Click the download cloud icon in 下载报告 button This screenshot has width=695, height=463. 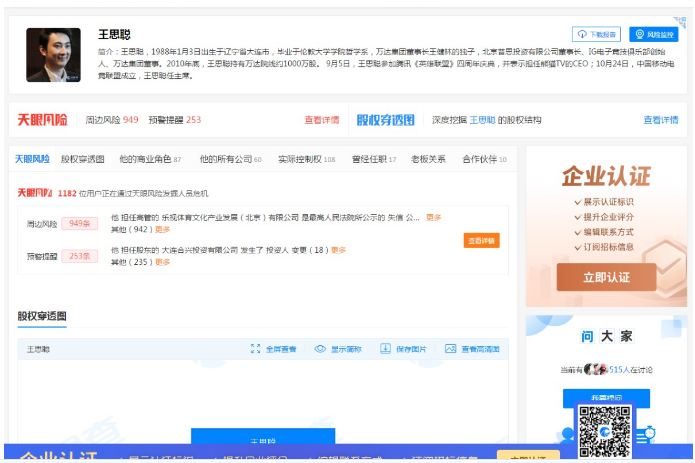pos(582,35)
